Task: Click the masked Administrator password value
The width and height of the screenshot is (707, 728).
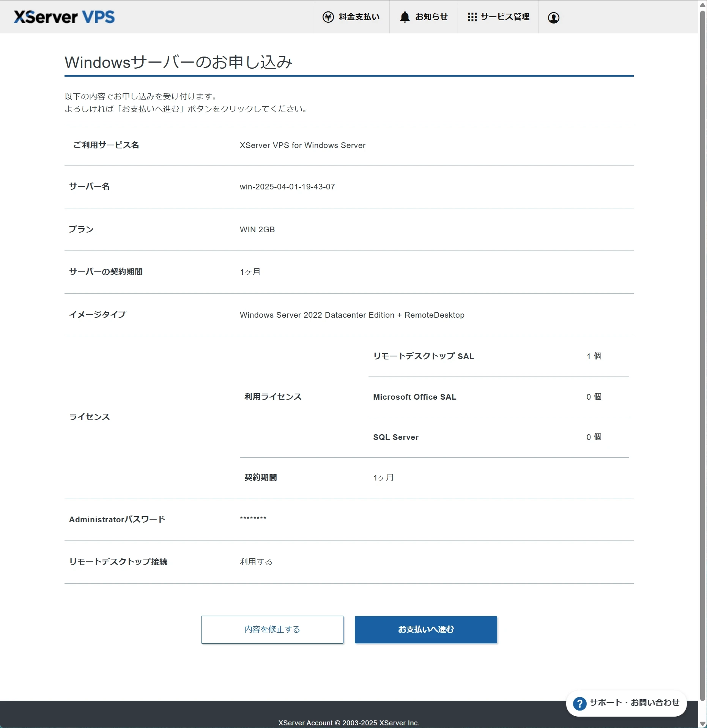Action: tap(253, 518)
